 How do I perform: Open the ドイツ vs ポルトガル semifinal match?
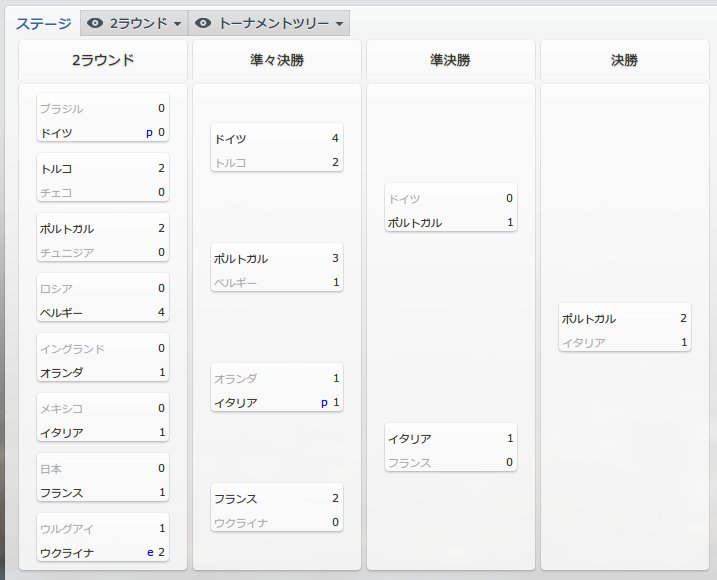tap(451, 208)
